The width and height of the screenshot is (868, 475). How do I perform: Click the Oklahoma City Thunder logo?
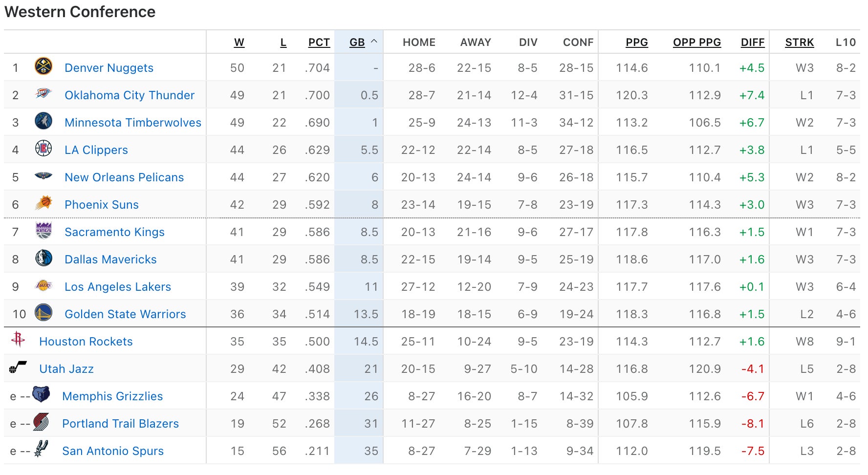(43, 93)
